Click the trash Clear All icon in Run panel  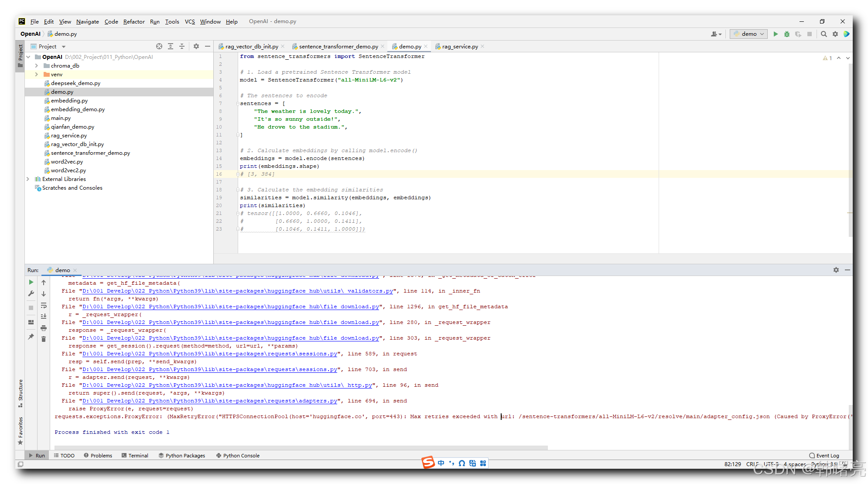pos(44,339)
